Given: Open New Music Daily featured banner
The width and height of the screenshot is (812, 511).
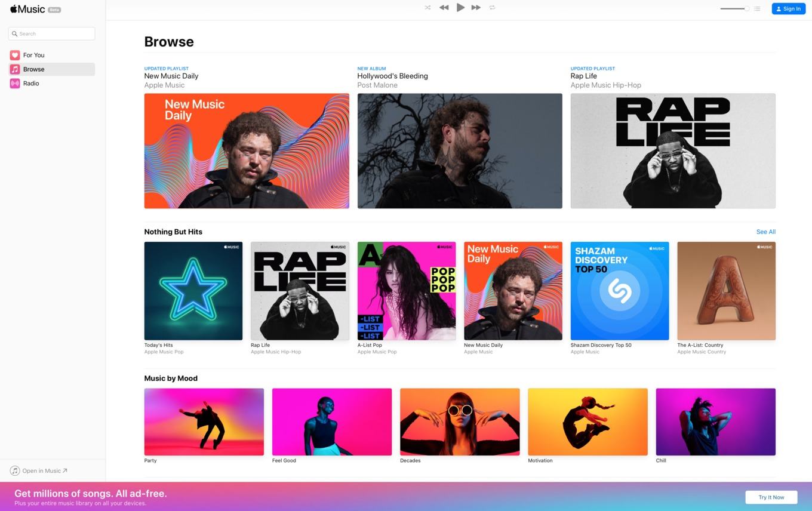Looking at the screenshot, I should 247,150.
